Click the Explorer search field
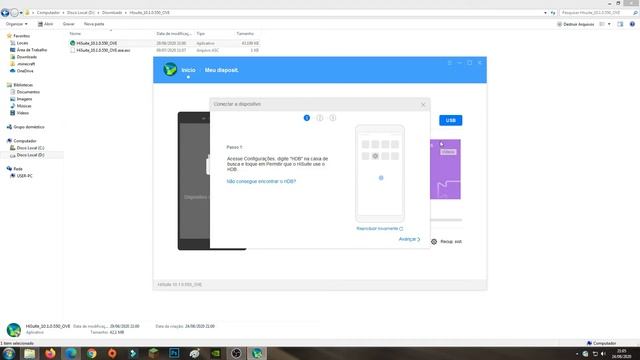 click(x=596, y=13)
